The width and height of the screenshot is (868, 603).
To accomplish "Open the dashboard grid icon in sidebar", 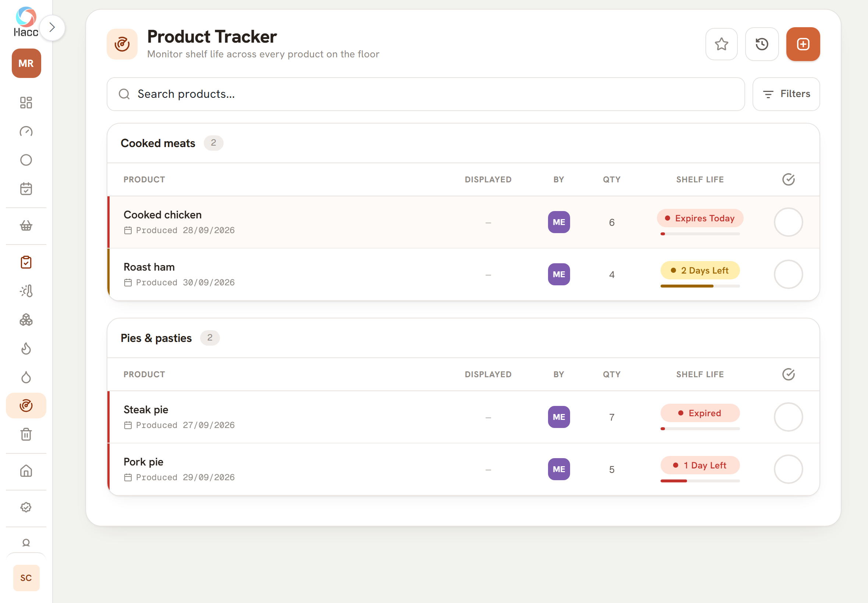I will pos(26,102).
